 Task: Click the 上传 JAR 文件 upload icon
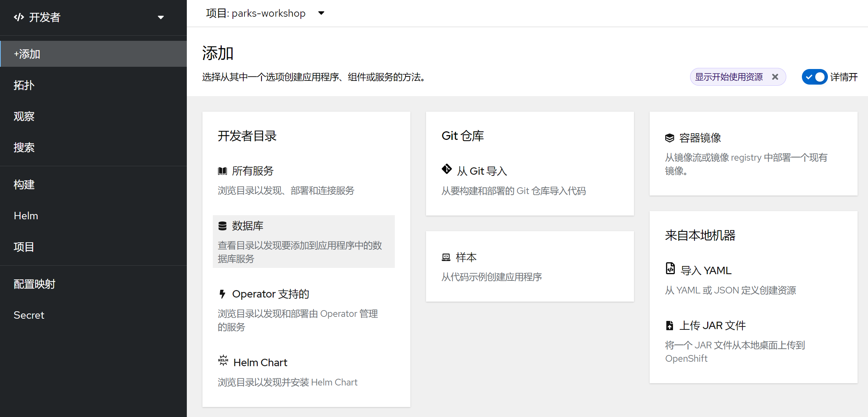point(670,325)
